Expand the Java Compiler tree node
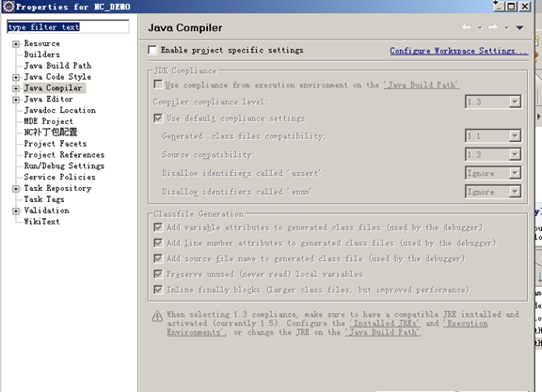Viewport: 542px width, 392px height. 16,88
